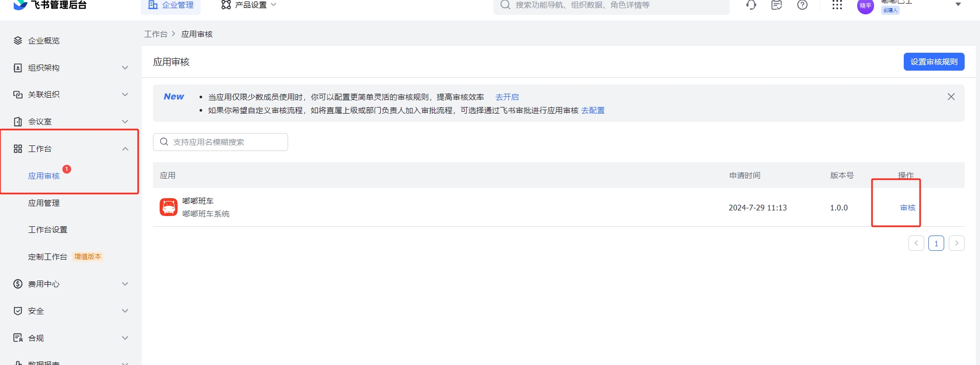This screenshot has width=980, height=365.
Task: Expand the account dropdown arrow
Action: pos(958,5)
